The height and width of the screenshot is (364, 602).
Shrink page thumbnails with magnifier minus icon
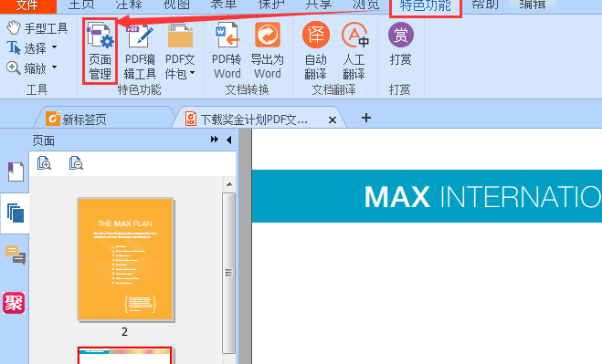click(x=76, y=163)
